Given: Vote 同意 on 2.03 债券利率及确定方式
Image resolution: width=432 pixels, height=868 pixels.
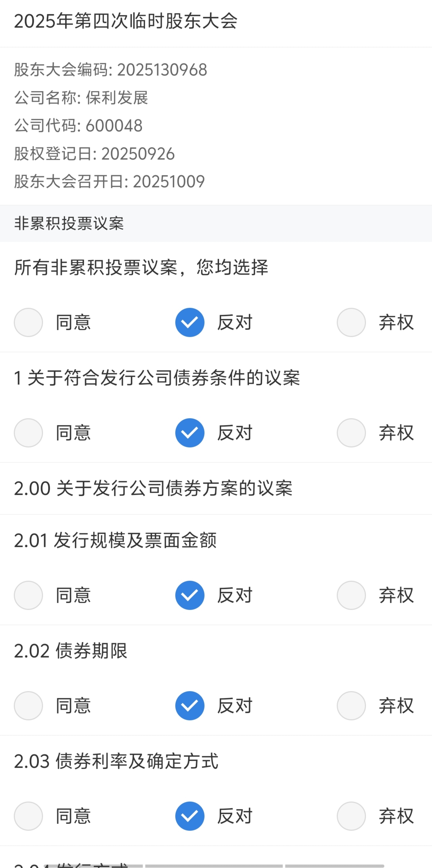Looking at the screenshot, I should click(x=28, y=816).
